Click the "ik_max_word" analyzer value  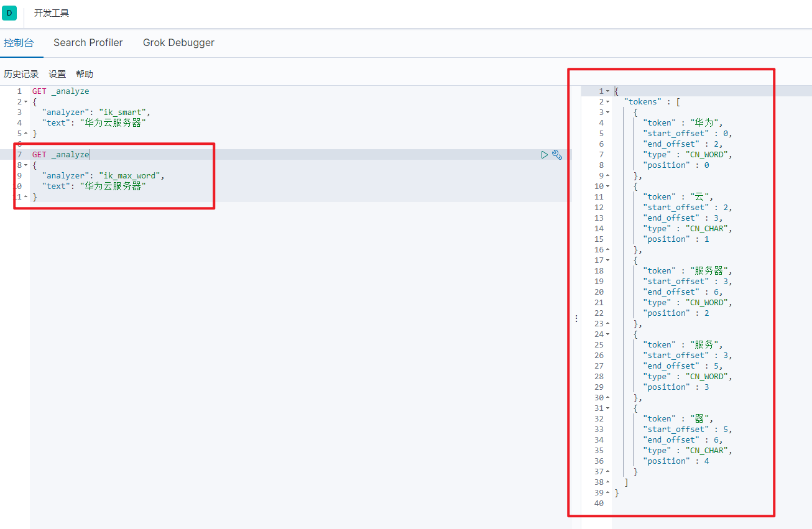coord(129,176)
